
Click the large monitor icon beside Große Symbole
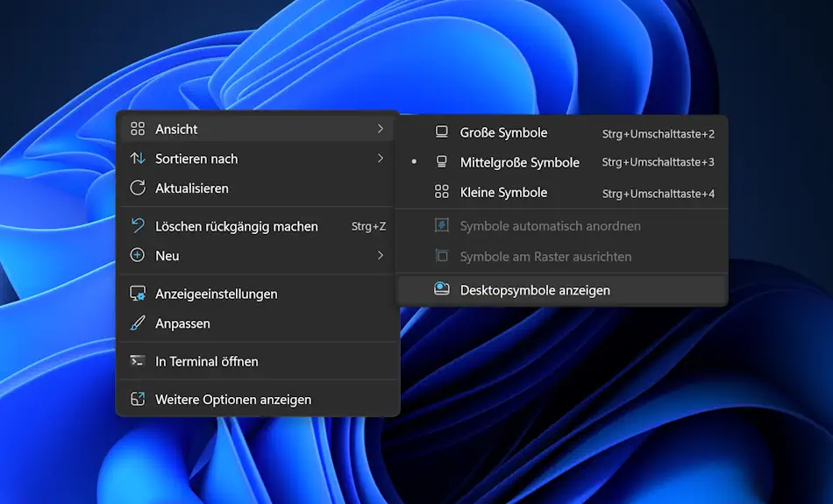click(441, 131)
